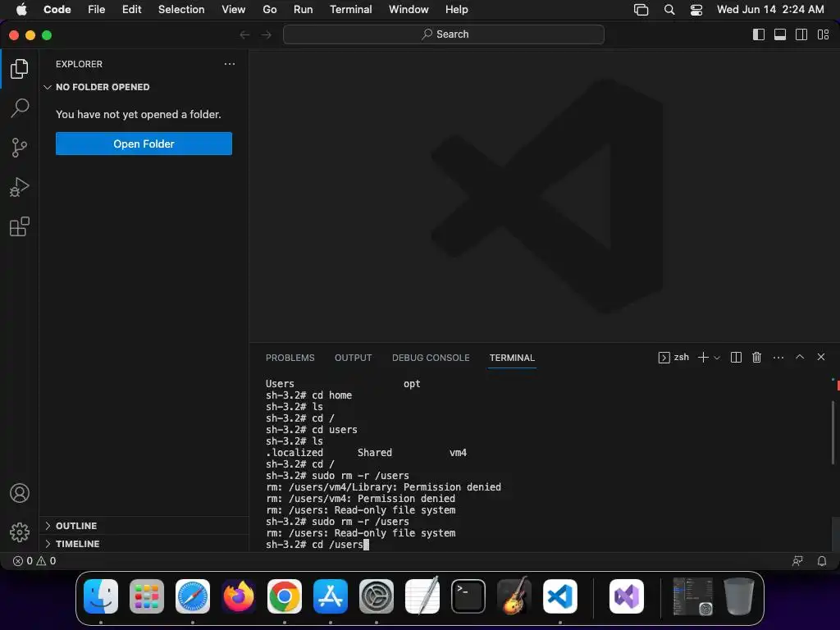This screenshot has height=630, width=840.
Task: Open Run and Debug view
Action: pyautogui.click(x=20, y=187)
